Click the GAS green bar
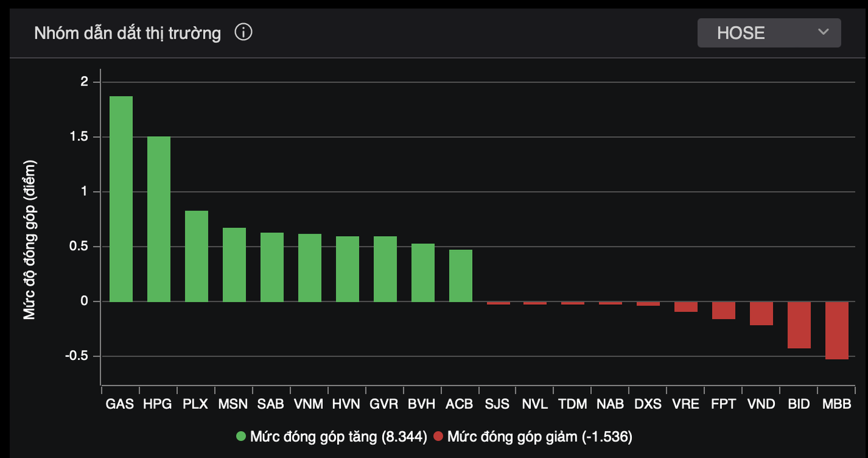This screenshot has width=868, height=458. (121, 199)
